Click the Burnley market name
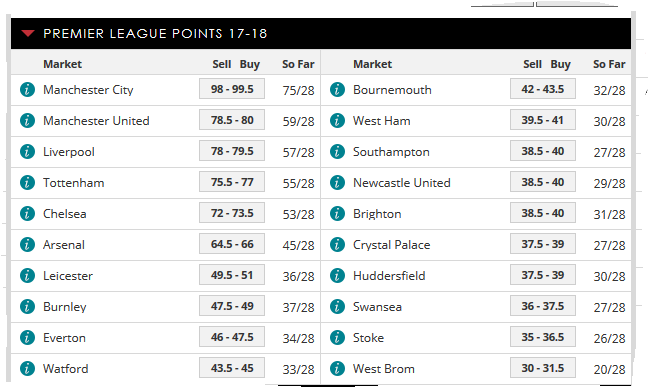The width and height of the screenshot is (648, 388). 65,307
